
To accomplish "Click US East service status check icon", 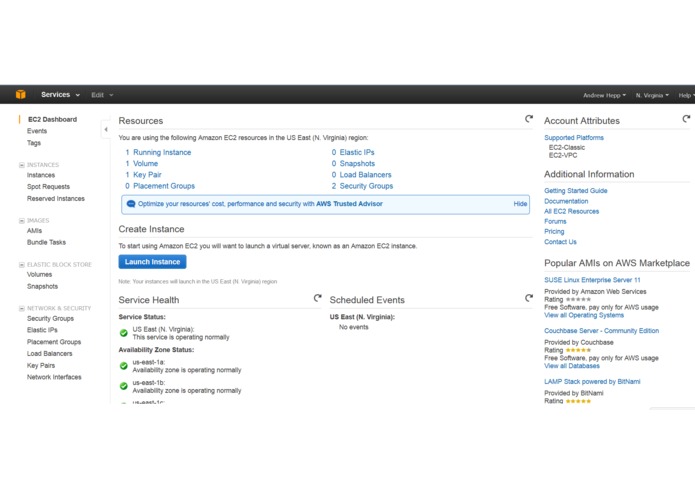I will [x=124, y=333].
